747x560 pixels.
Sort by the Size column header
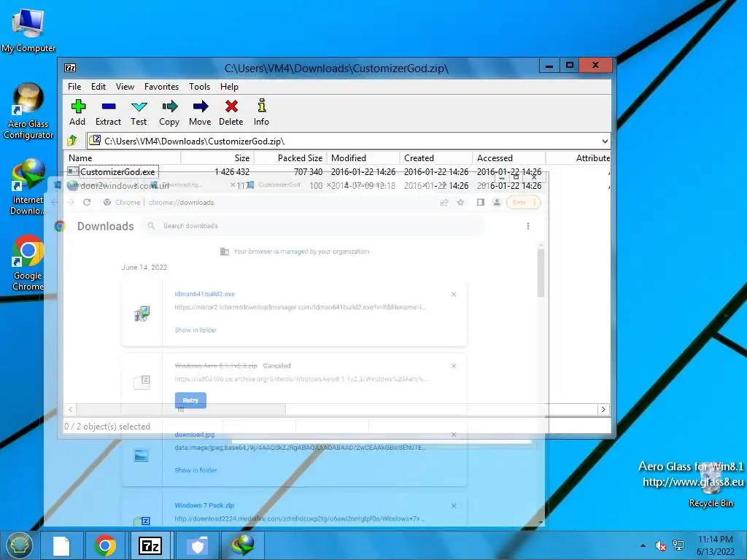(217, 158)
